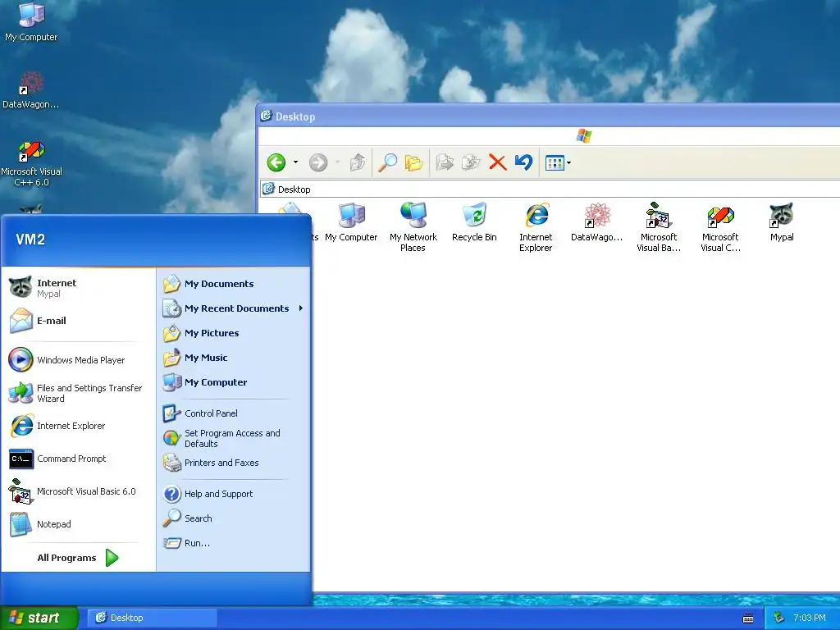
Task: Open the Run... dialog
Action: [234, 543]
